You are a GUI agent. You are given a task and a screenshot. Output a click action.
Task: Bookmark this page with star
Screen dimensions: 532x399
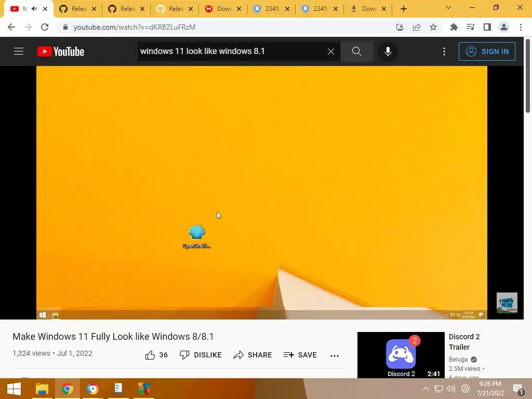[x=433, y=27]
